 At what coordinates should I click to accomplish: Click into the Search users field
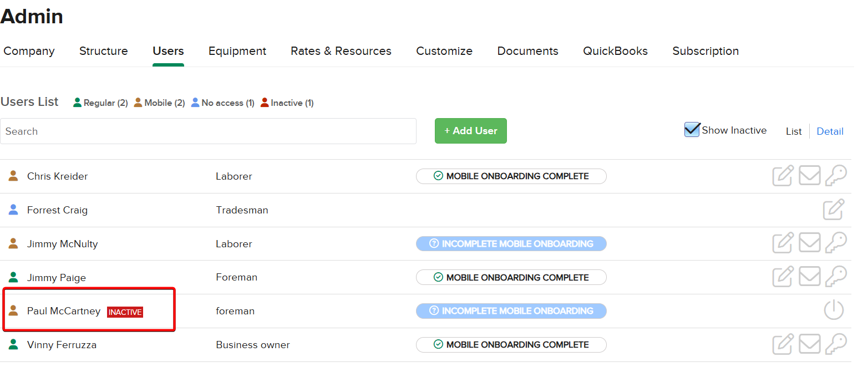(x=208, y=131)
